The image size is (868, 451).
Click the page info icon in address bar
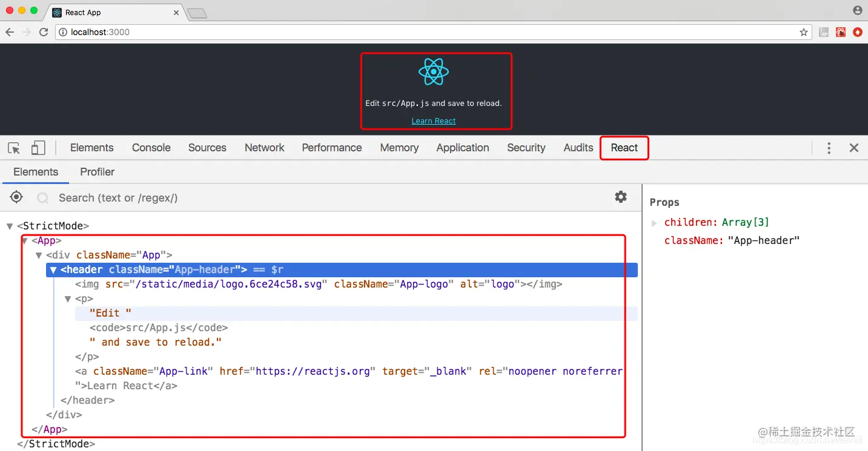pos(62,32)
